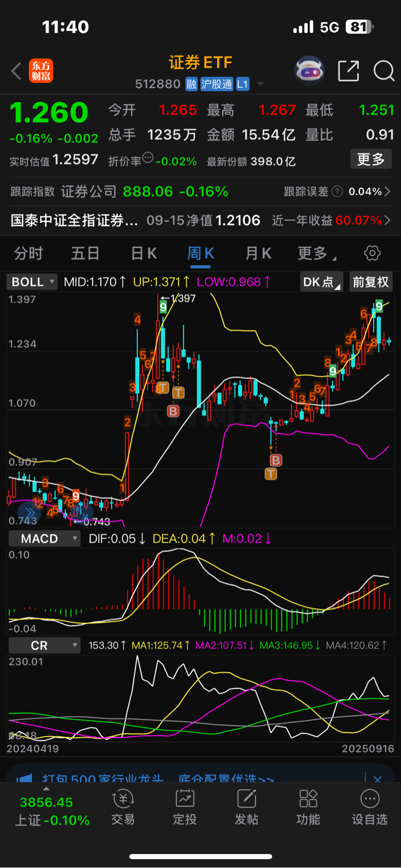
Task: Expand the stock code dropdown triangle
Action: [x=260, y=84]
